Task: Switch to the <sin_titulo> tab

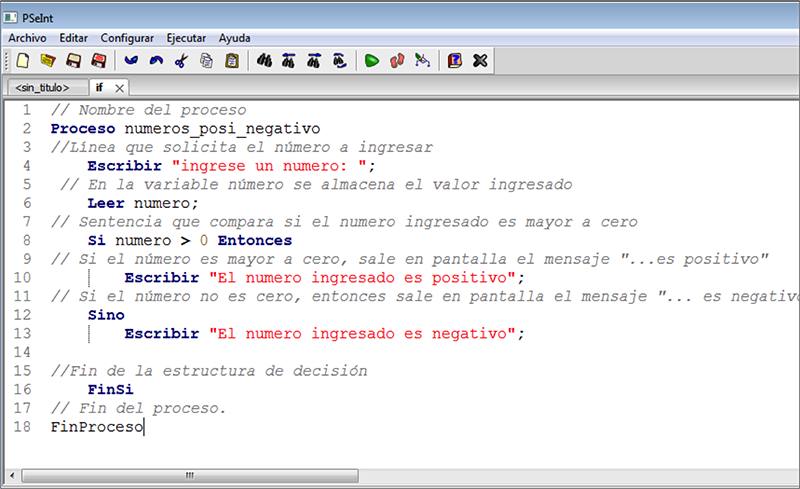Action: 43,88
